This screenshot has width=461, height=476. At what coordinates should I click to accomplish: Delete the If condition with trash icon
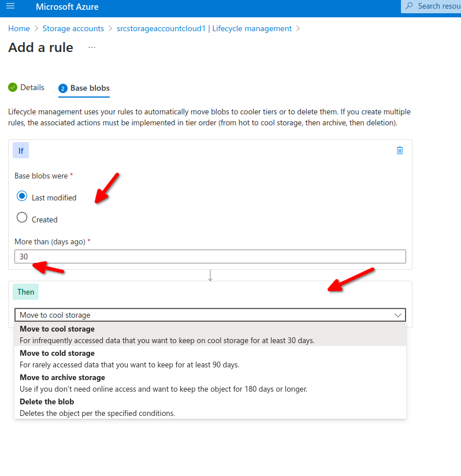pyautogui.click(x=400, y=150)
